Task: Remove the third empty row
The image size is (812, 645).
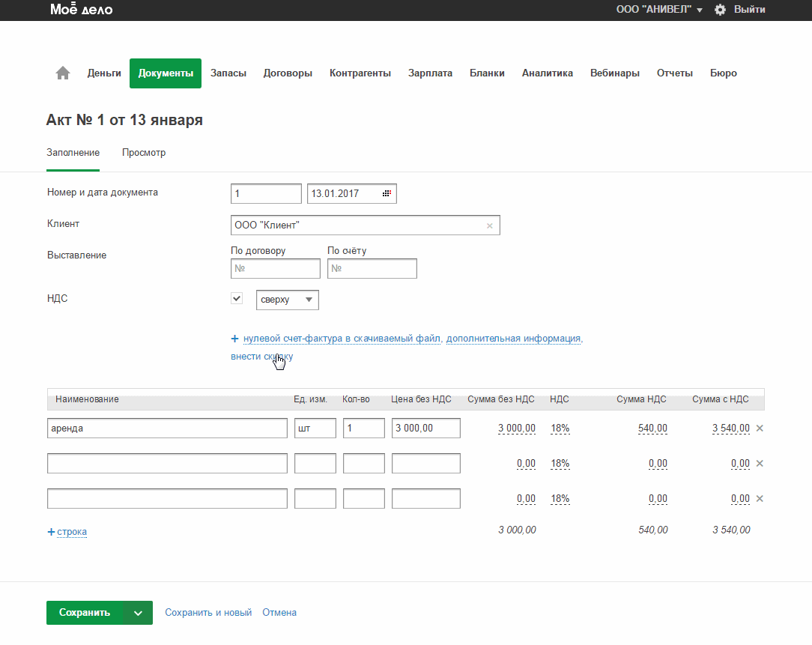Action: pyautogui.click(x=759, y=499)
